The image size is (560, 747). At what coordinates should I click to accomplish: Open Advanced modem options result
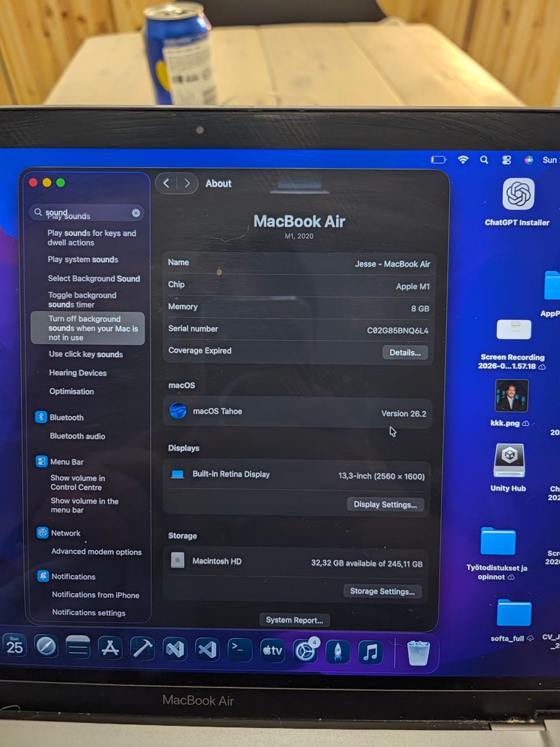coord(96,551)
